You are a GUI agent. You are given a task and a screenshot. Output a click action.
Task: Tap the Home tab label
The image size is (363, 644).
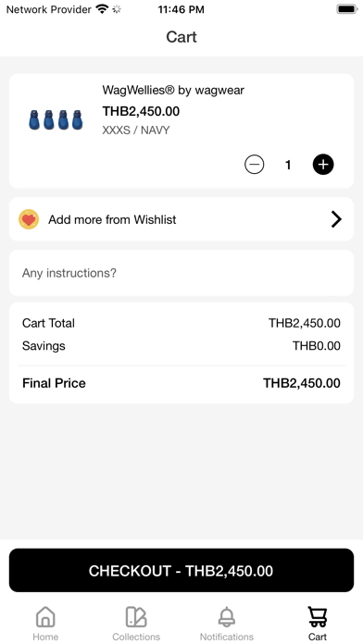point(45,637)
